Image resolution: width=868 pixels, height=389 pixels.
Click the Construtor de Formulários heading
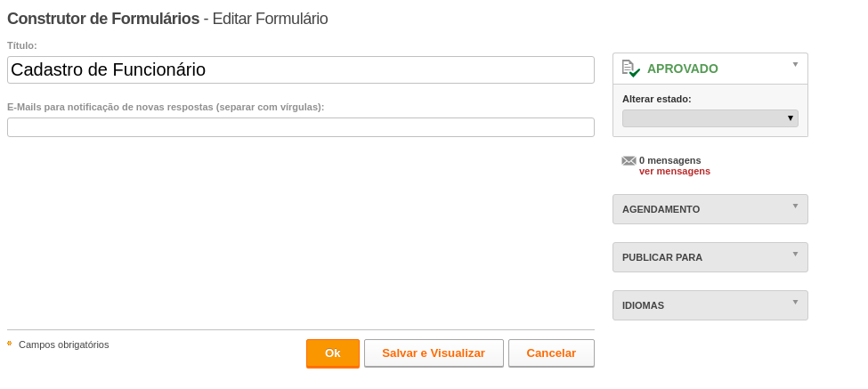(x=103, y=19)
